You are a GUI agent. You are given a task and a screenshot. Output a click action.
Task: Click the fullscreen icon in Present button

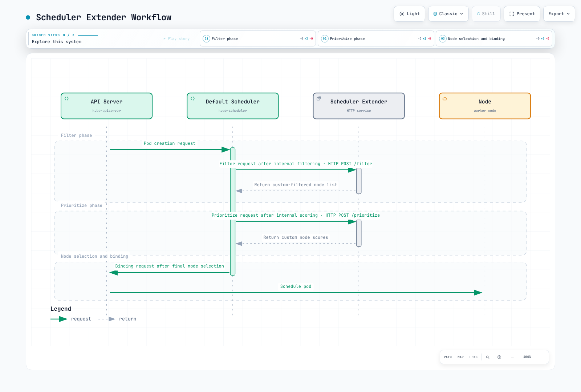coord(512,14)
